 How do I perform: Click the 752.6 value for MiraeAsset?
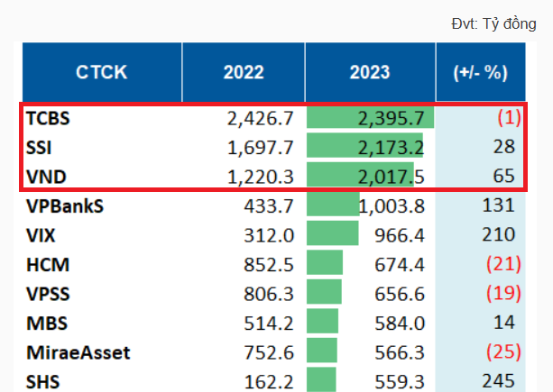pos(269,352)
